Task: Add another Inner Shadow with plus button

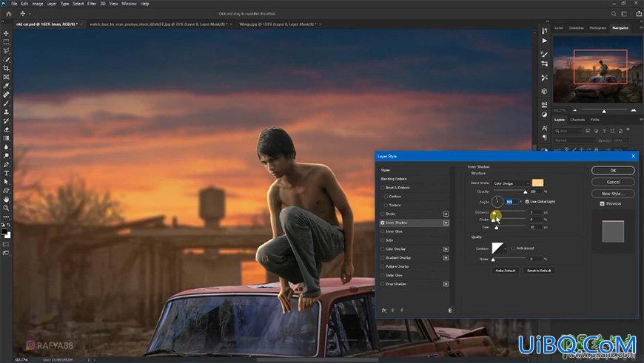Action: pos(446,223)
